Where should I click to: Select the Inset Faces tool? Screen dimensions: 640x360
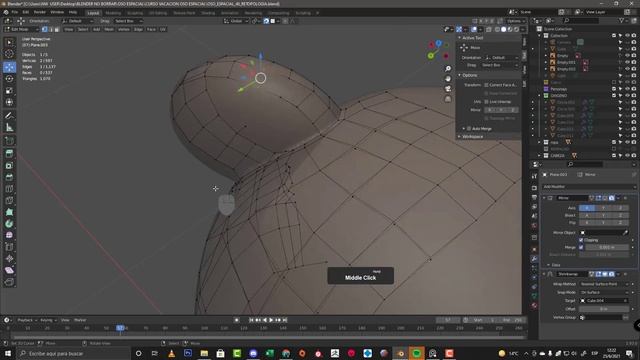click(9, 166)
